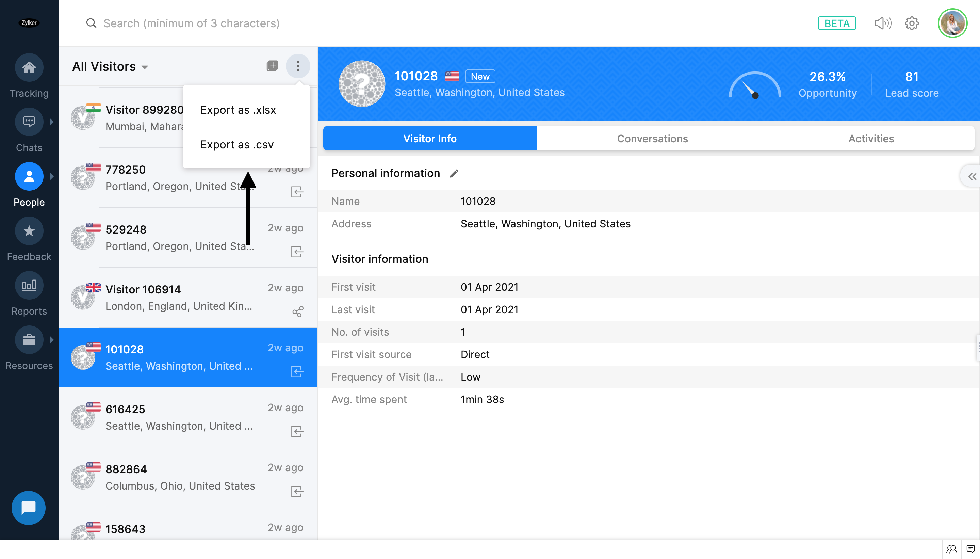
Task: Click the opportunity gauge meter
Action: coord(754,85)
